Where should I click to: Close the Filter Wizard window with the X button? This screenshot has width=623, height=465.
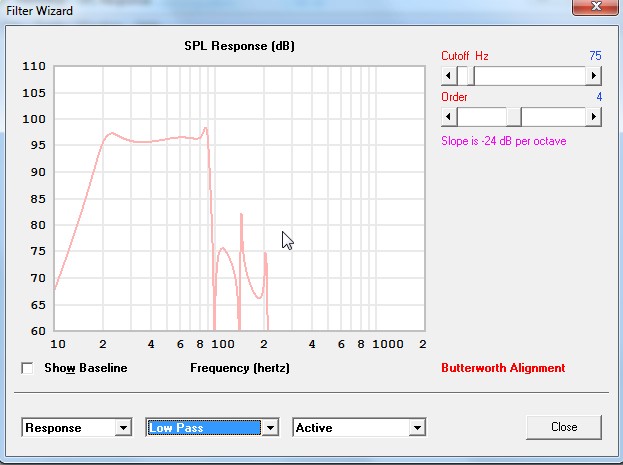(595, 6)
